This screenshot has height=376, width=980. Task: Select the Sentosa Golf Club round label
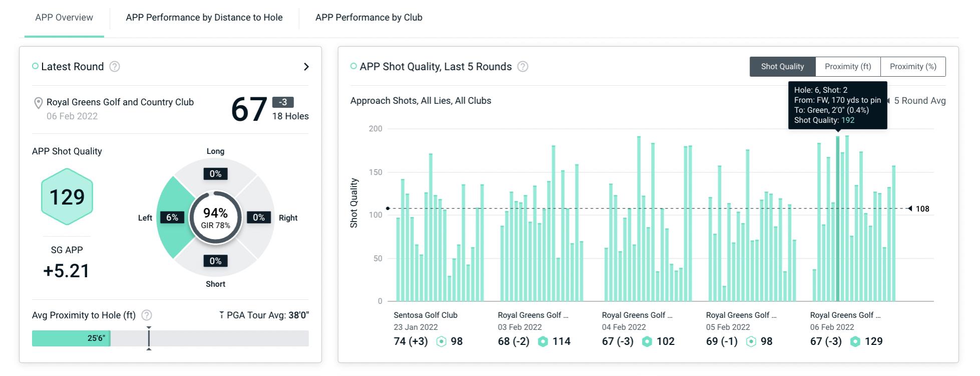coord(426,315)
